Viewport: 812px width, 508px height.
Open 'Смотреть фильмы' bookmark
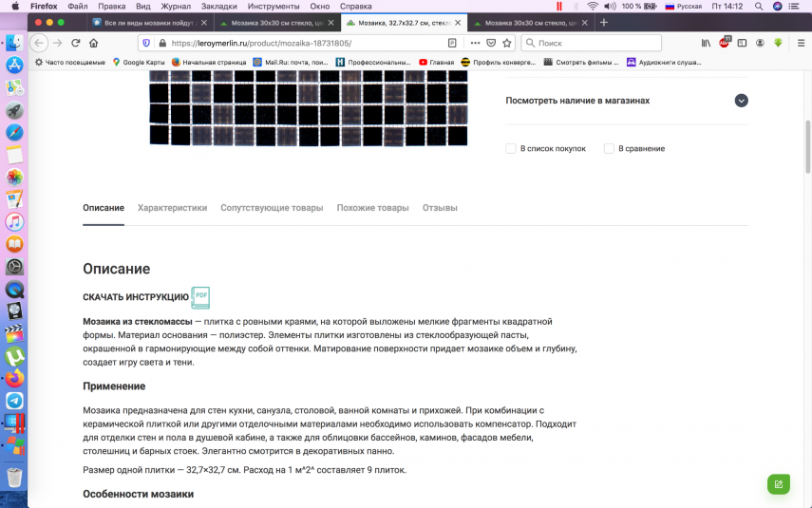[581, 62]
